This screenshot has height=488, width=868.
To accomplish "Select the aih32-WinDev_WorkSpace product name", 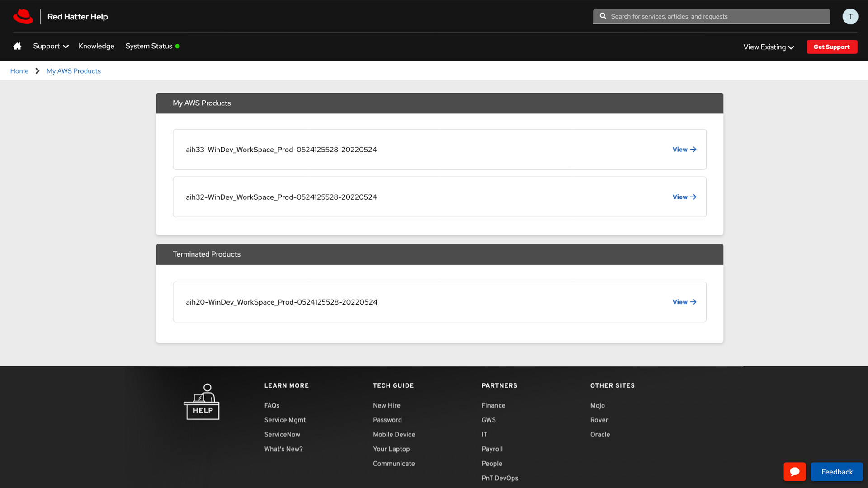I will [281, 197].
